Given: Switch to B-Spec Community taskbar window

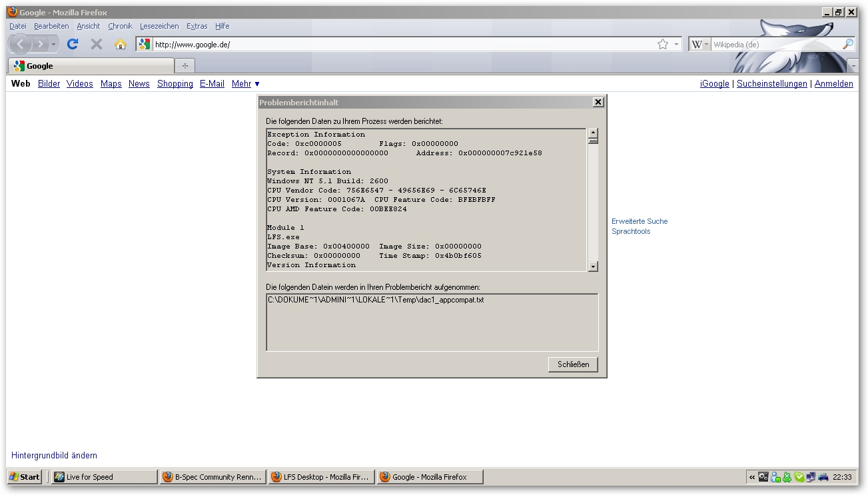Looking at the screenshot, I should coord(213,477).
